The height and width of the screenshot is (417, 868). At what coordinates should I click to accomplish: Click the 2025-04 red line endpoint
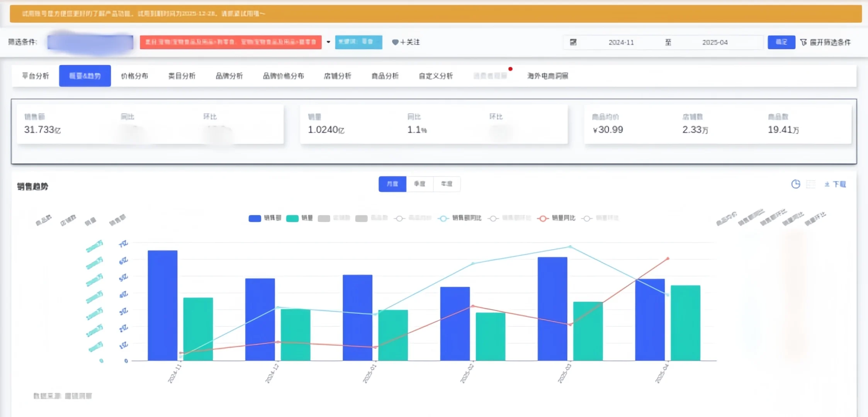click(668, 258)
